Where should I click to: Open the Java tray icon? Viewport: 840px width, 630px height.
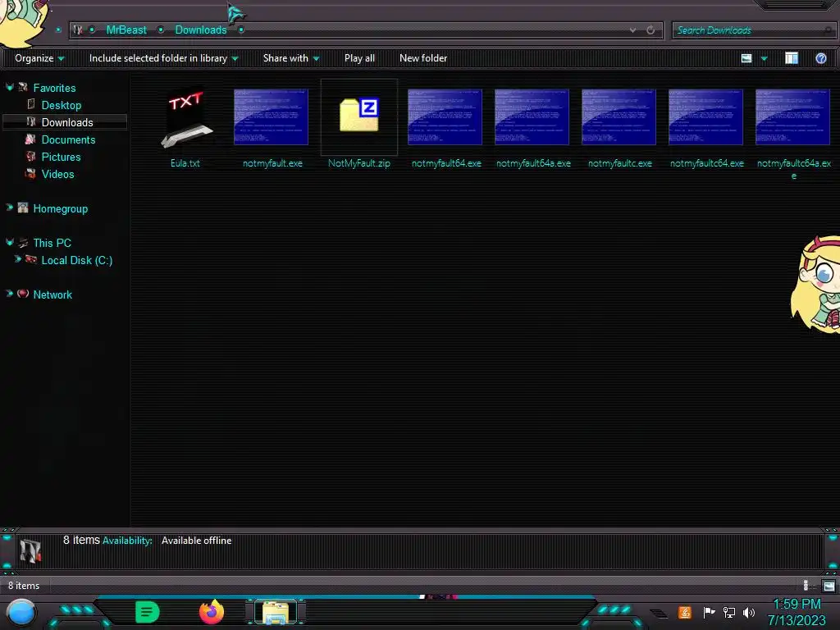tap(685, 612)
